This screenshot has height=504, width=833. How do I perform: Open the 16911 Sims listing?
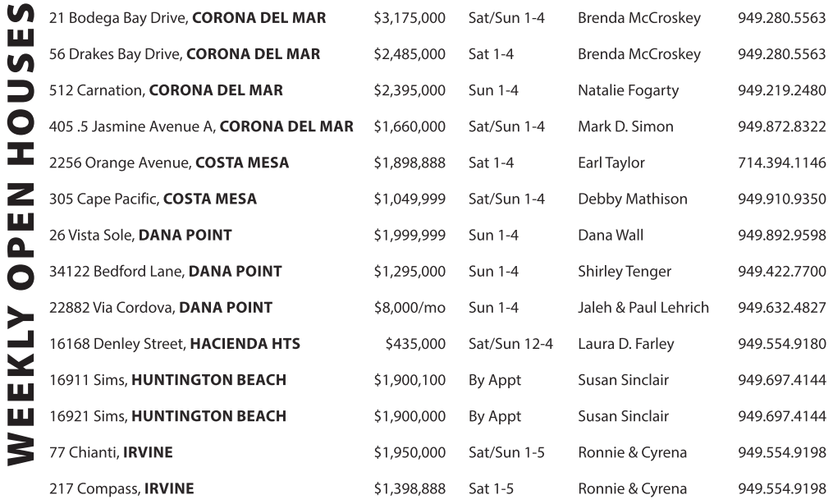coord(167,380)
